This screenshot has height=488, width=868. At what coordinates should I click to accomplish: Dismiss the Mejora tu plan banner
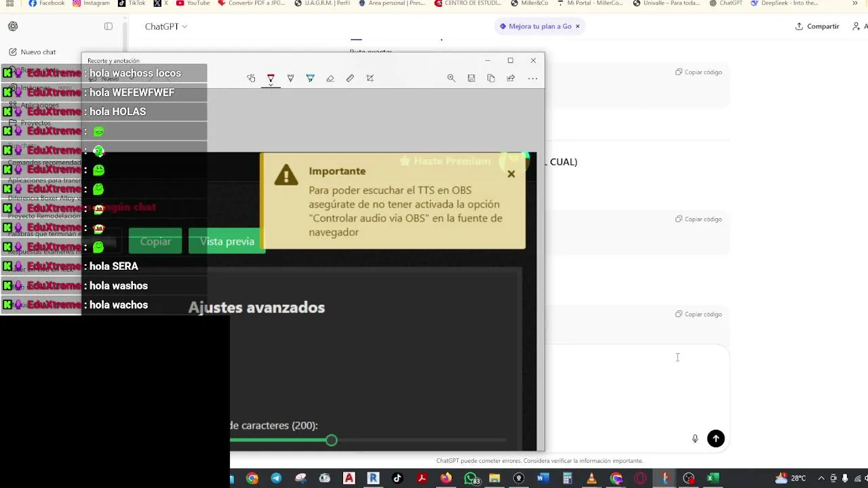click(x=578, y=26)
